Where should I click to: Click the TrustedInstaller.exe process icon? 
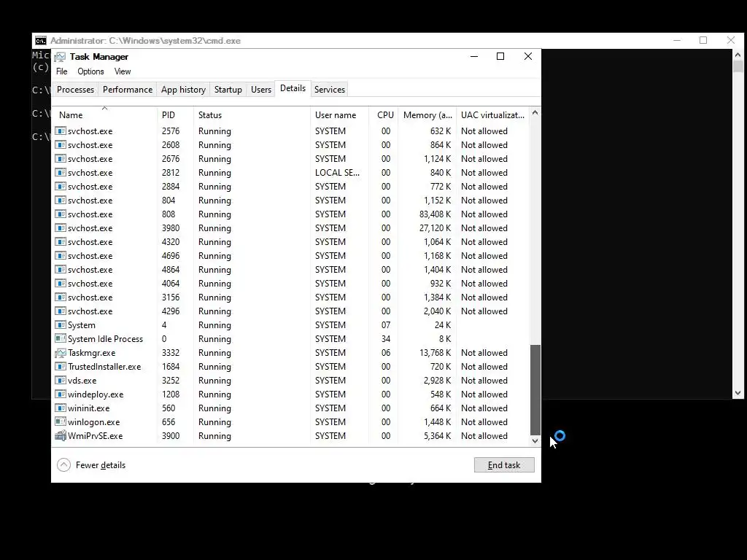[60, 366]
